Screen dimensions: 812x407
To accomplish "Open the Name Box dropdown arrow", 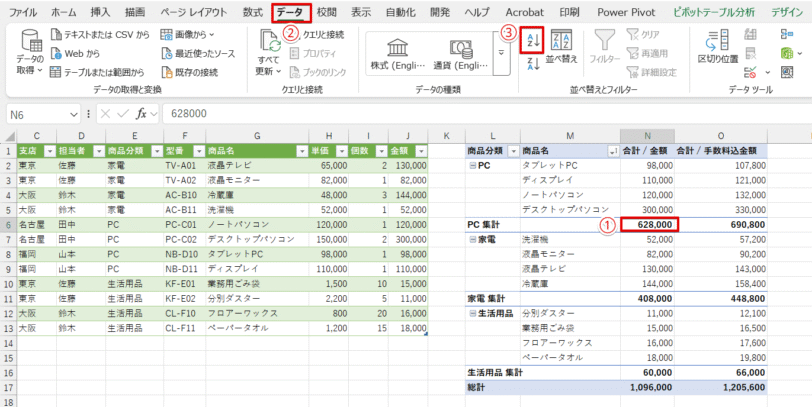I will point(72,114).
